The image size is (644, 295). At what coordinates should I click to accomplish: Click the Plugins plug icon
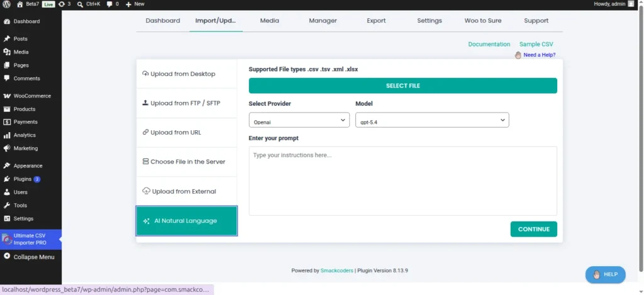(6, 179)
